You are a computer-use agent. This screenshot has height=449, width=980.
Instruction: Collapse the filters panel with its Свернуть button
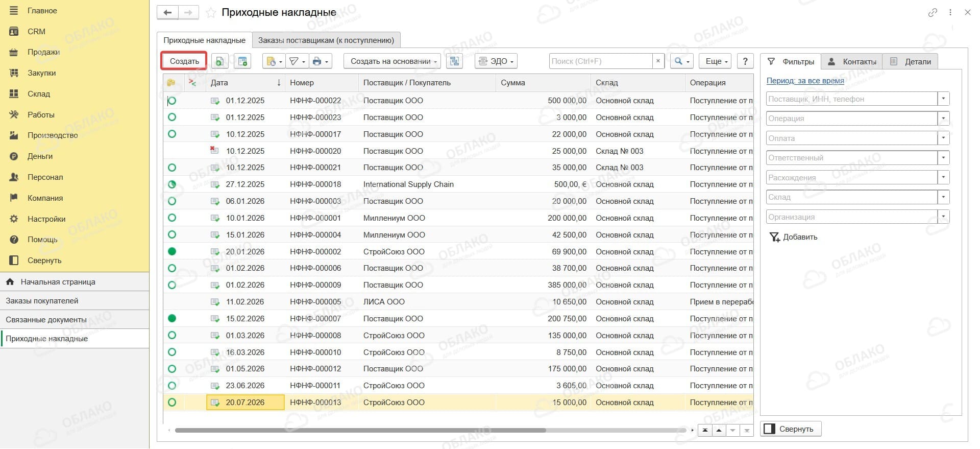791,429
